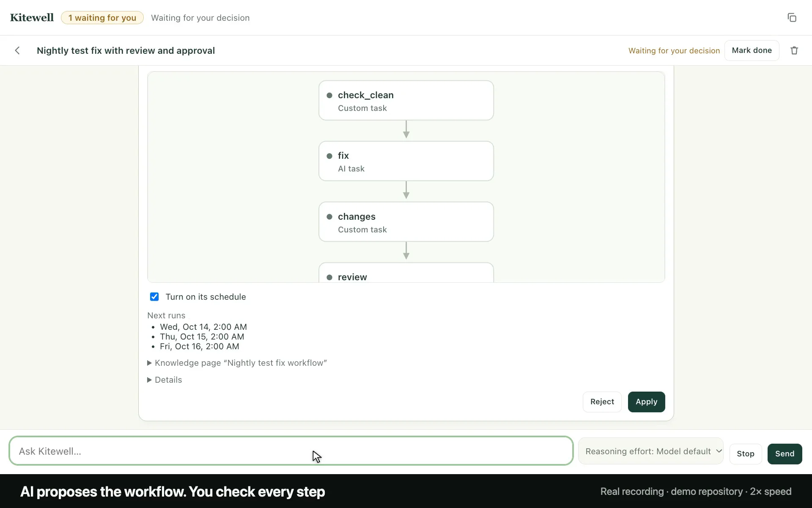Image resolution: width=812 pixels, height=508 pixels.
Task: Select the check_clean workflow node
Action: (406, 100)
